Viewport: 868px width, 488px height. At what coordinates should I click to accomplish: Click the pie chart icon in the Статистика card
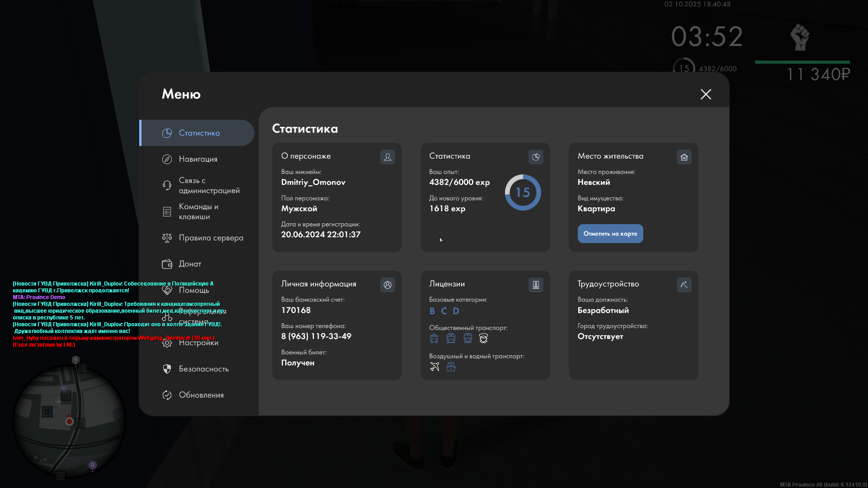point(536,157)
